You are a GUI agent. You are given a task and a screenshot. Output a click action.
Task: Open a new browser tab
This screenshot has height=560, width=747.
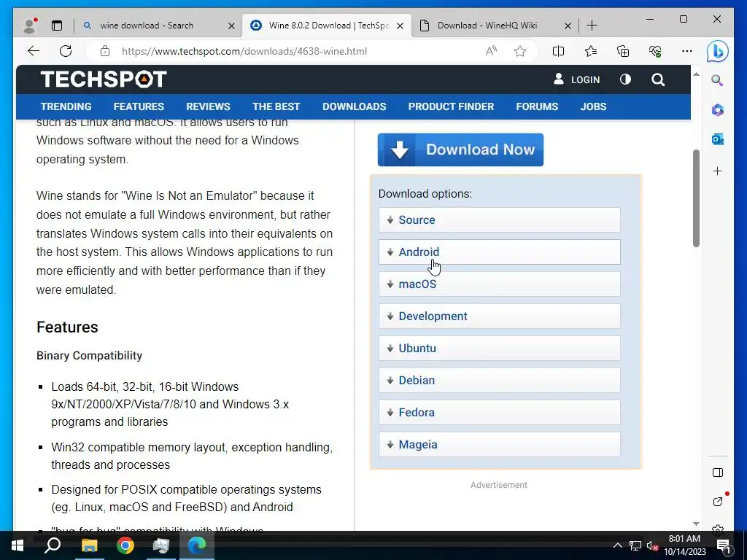592,26
